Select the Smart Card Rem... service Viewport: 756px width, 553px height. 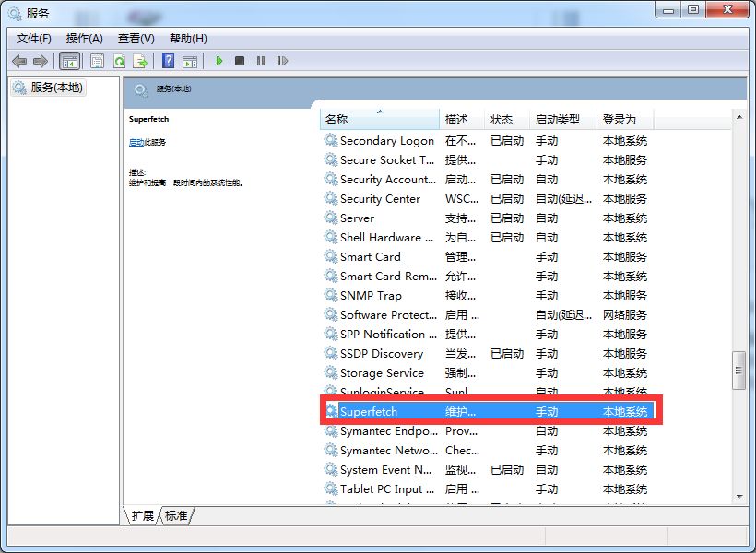point(487,276)
